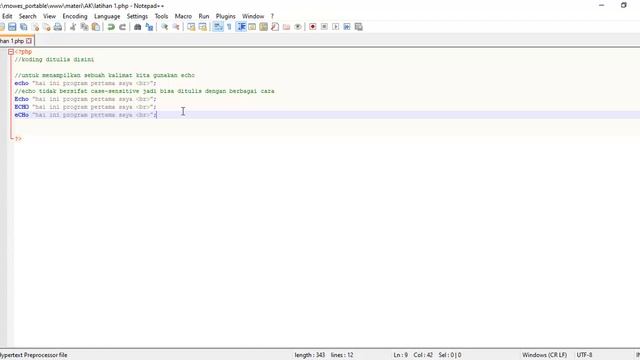This screenshot has height=360, width=640.
Task: Cut selection with scissors icon
Action: pyautogui.click(x=73, y=27)
